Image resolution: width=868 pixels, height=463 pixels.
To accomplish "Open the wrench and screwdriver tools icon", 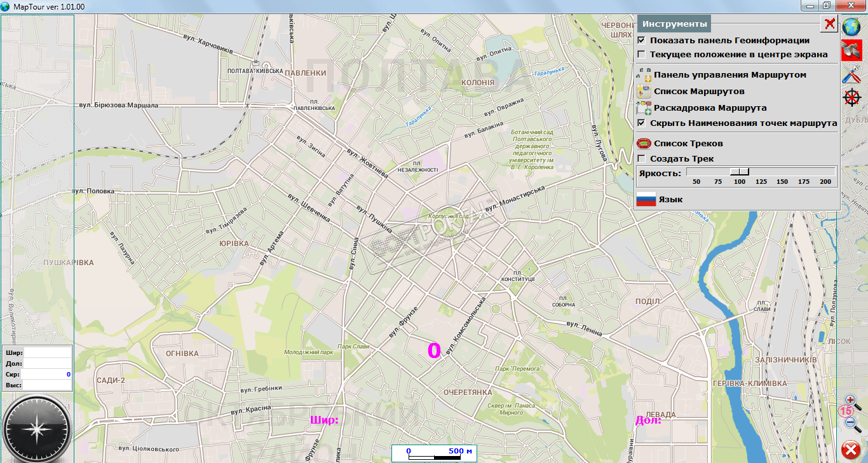I will click(x=851, y=74).
